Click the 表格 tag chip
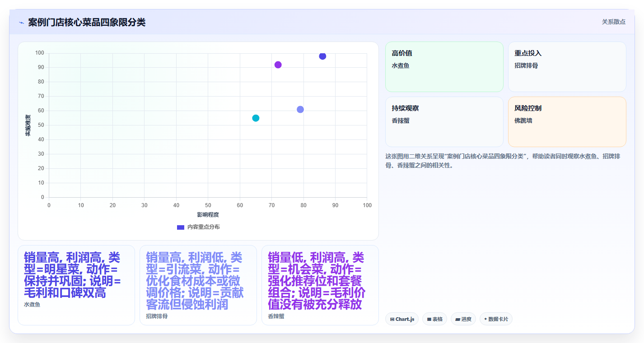 click(x=434, y=319)
